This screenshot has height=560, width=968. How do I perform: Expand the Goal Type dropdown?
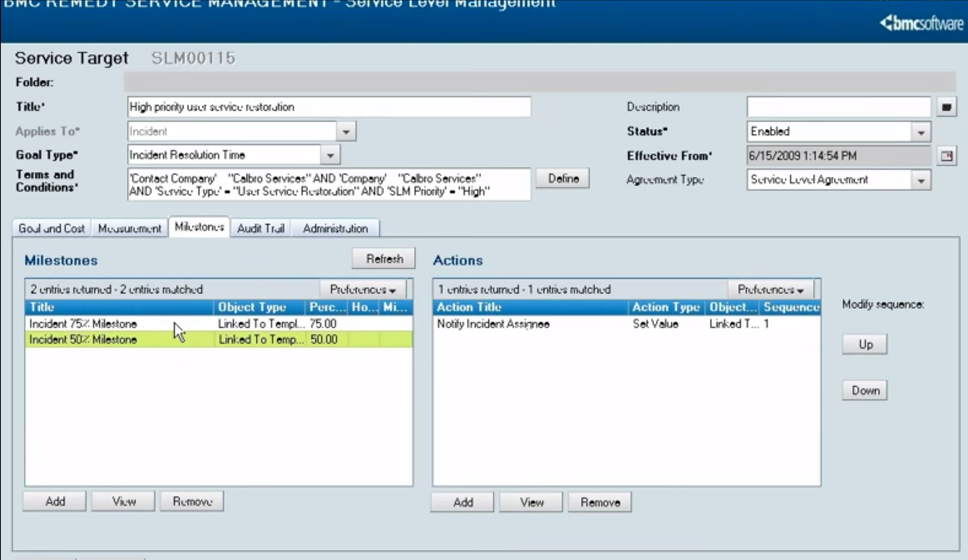[330, 155]
